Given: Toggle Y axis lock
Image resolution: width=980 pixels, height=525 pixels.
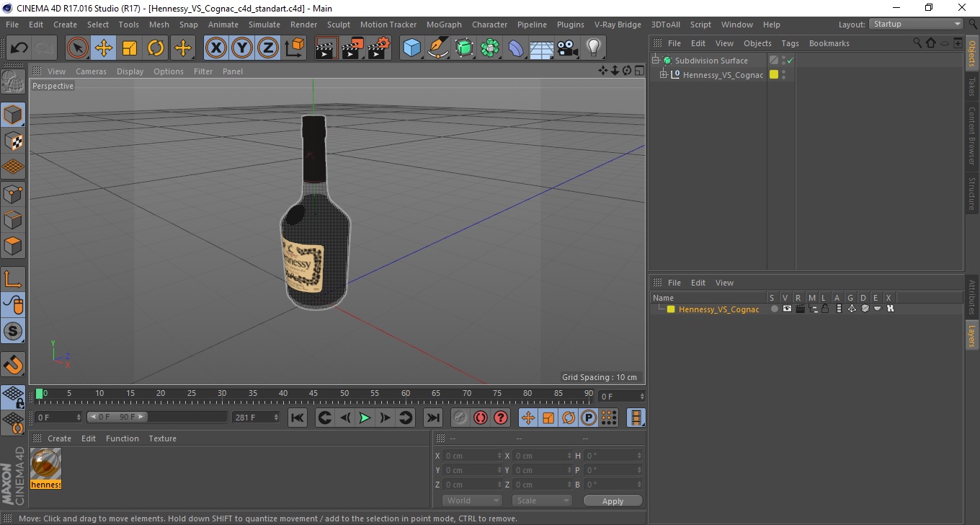Looking at the screenshot, I should coord(242,48).
